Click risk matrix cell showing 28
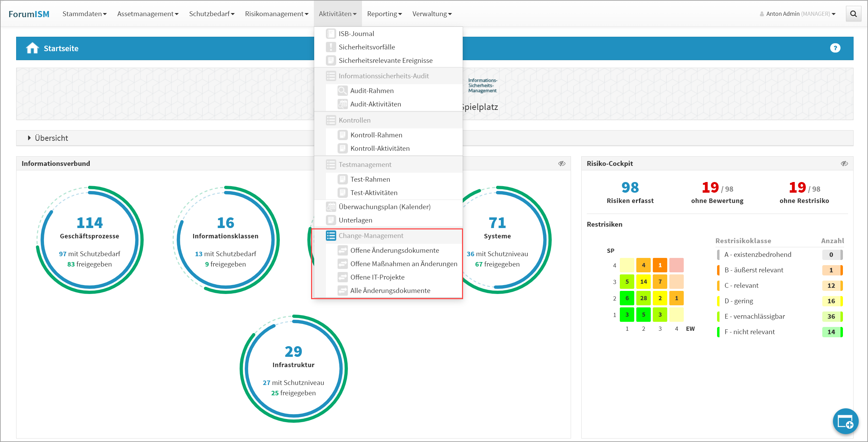This screenshot has height=442, width=868. coord(643,298)
